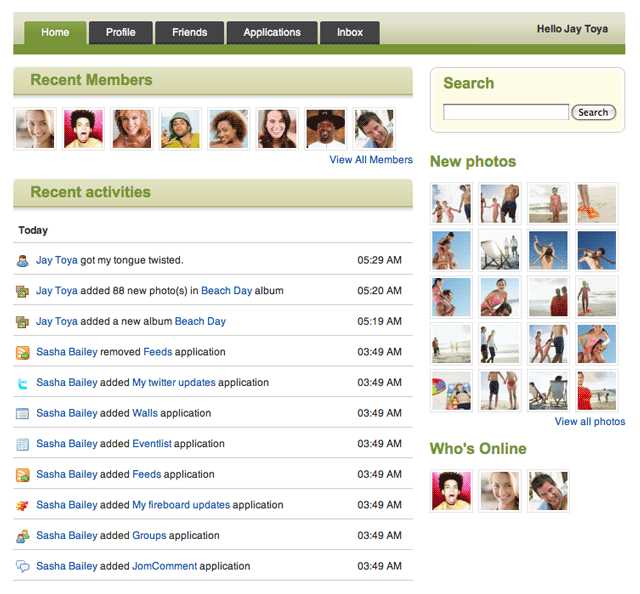The image size is (640, 594).
Task: Open the View All Members link
Action: (x=370, y=160)
